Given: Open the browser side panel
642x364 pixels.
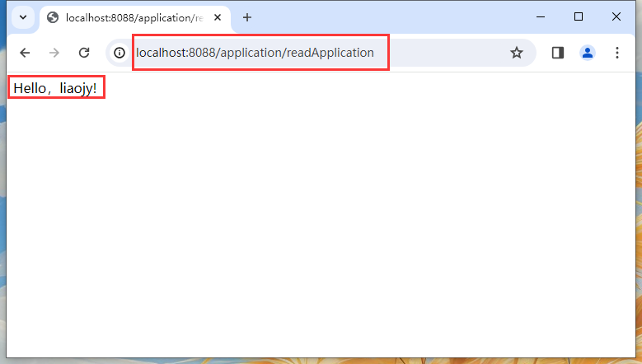Looking at the screenshot, I should pyautogui.click(x=558, y=53).
